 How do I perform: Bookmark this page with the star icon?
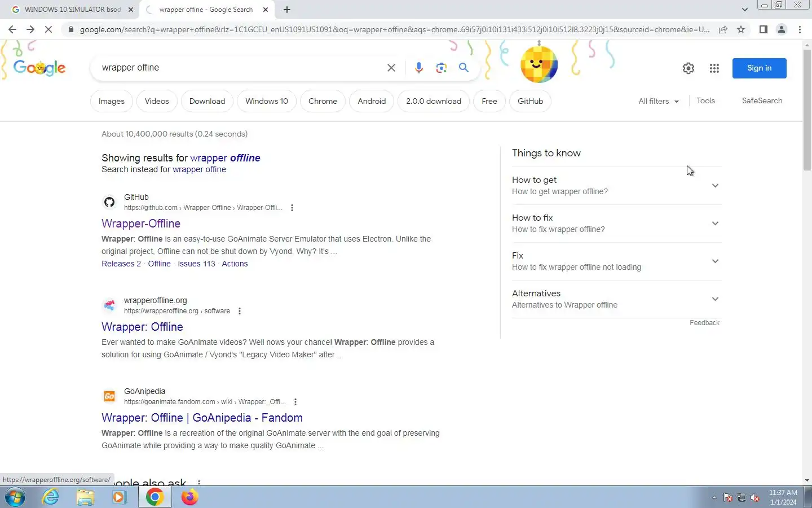[741, 29]
